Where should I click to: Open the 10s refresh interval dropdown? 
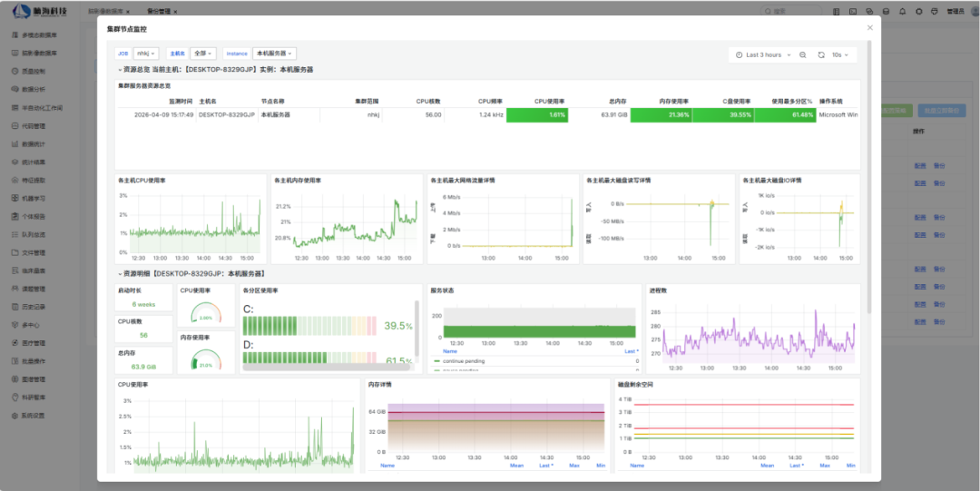(840, 55)
